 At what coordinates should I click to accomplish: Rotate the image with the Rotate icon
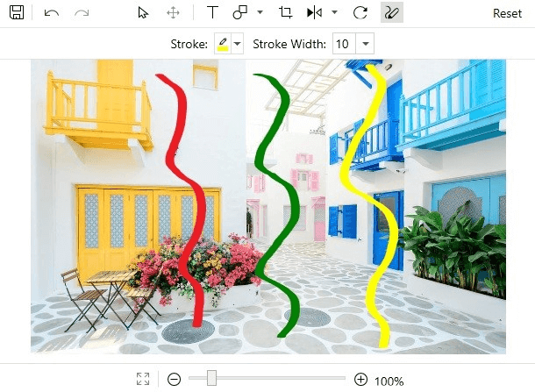[x=360, y=13]
